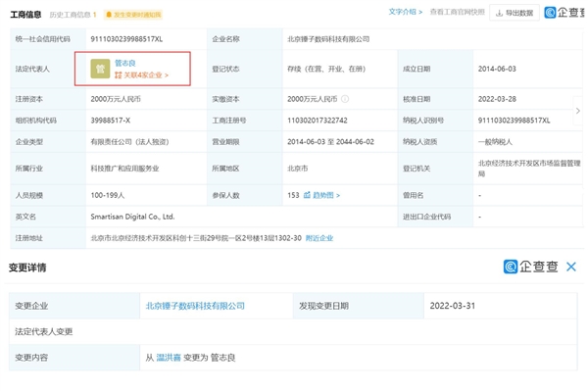Open legal representative 管志良 link

[124, 63]
